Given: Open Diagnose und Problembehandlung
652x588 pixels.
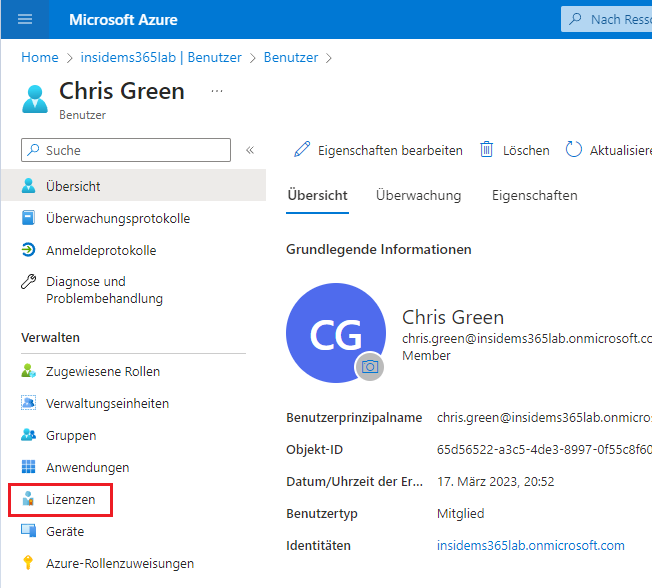Looking at the screenshot, I should (x=104, y=290).
